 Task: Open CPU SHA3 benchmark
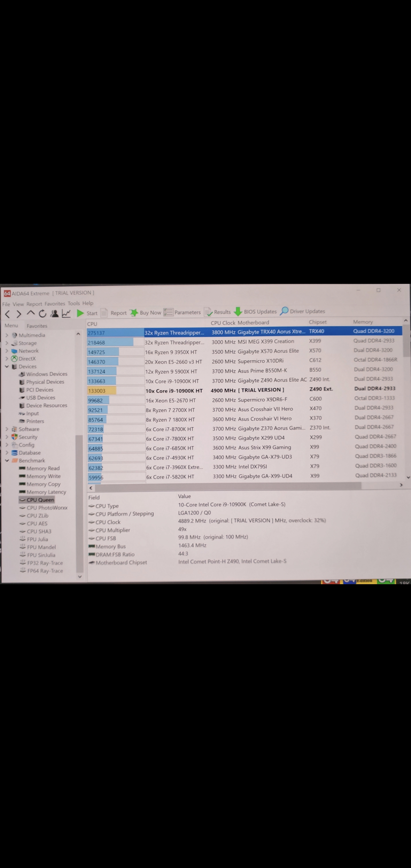click(x=35, y=531)
